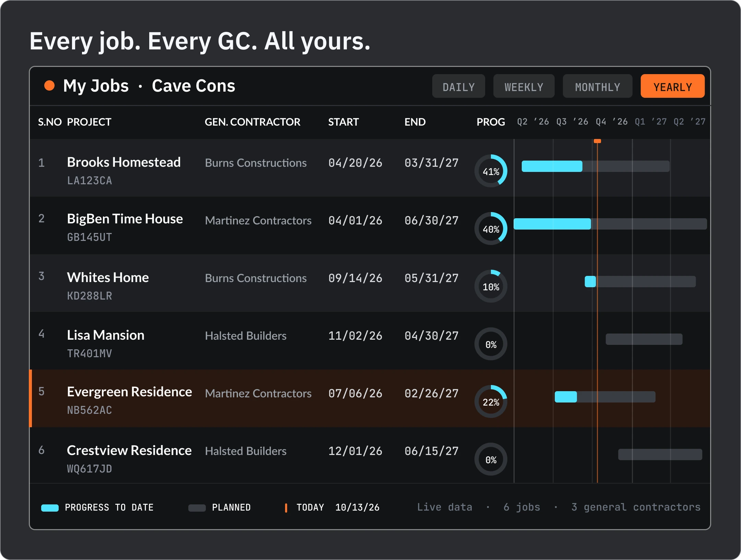
Task: Click the Evergreen Residence timeline bar
Action: point(605,397)
